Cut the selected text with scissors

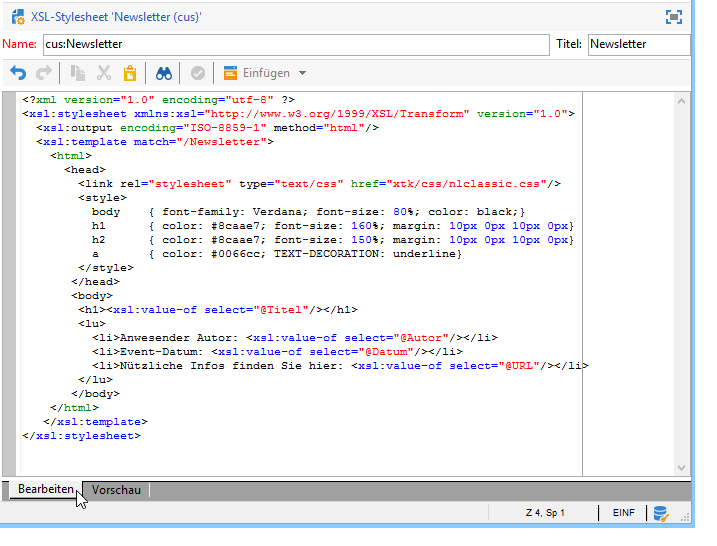104,73
